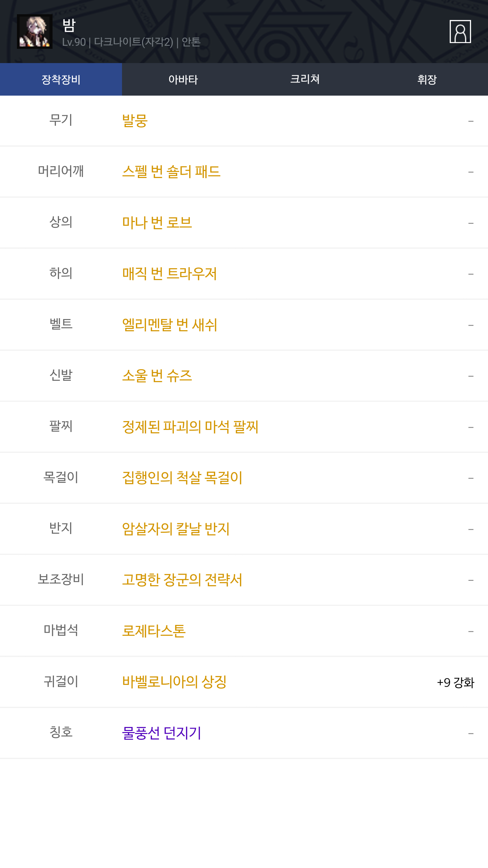Click 고명한 장군의 전략서 item
This screenshot has height=868, width=488.
point(182,580)
